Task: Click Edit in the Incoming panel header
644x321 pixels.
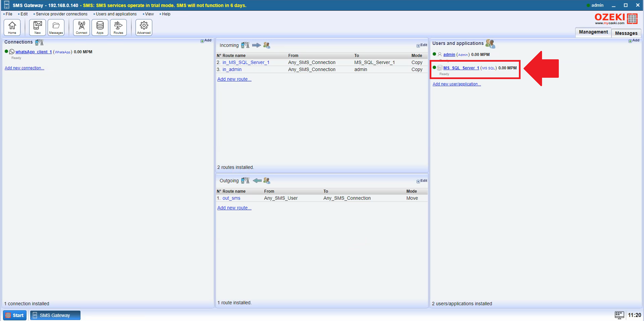Action: 422,45
